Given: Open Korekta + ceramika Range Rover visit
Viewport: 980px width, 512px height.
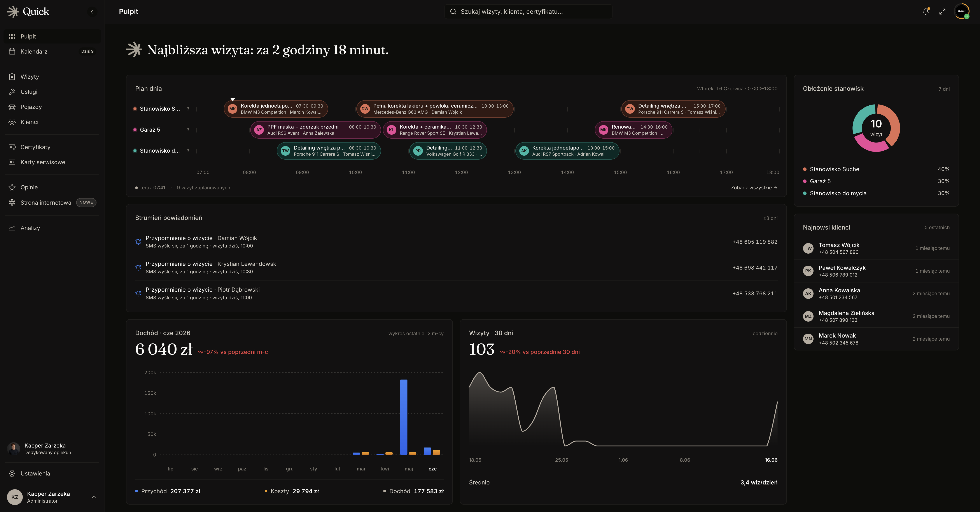Looking at the screenshot, I should [x=435, y=130].
